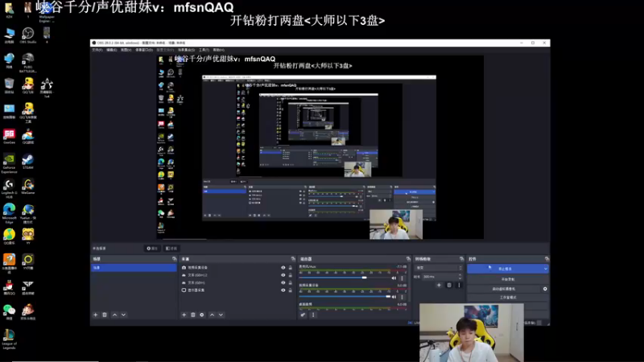Open source Filters button in source toolbar
The width and height of the screenshot is (644, 362).
coord(171,249)
